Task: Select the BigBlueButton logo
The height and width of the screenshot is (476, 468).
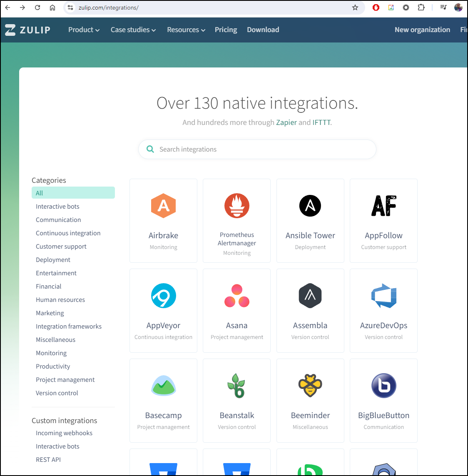Action: [383, 386]
